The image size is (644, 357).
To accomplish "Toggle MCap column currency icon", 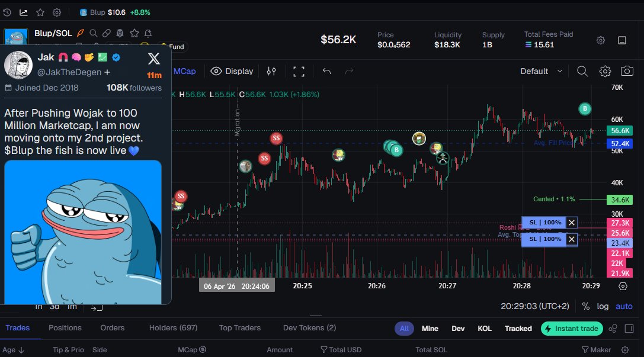I will (203, 350).
